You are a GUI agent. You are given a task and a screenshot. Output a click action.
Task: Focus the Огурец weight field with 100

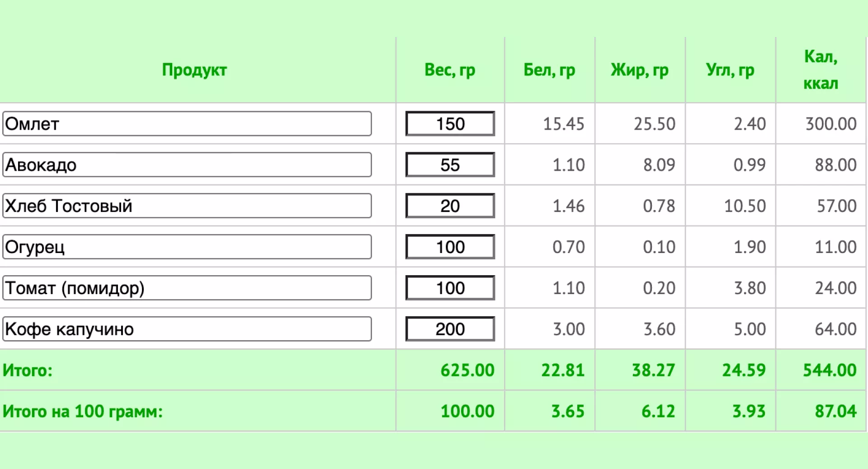coord(450,247)
